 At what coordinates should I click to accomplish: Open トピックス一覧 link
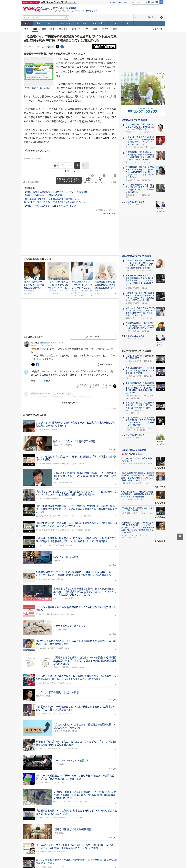coord(155,29)
